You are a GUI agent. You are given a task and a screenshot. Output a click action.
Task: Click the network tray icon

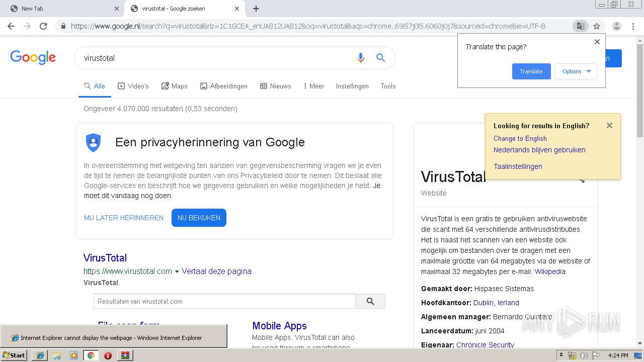coord(572,355)
